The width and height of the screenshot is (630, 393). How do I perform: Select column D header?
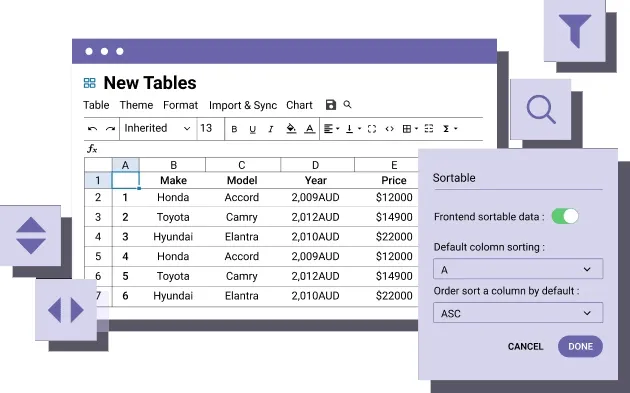[x=317, y=165]
